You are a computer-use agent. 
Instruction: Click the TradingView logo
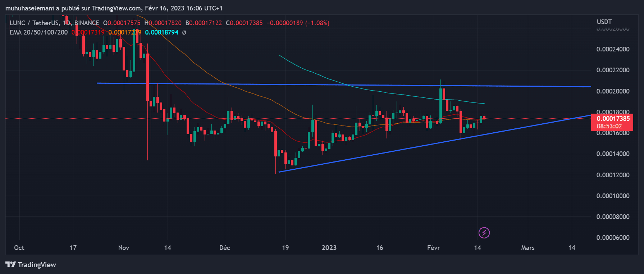click(x=31, y=265)
